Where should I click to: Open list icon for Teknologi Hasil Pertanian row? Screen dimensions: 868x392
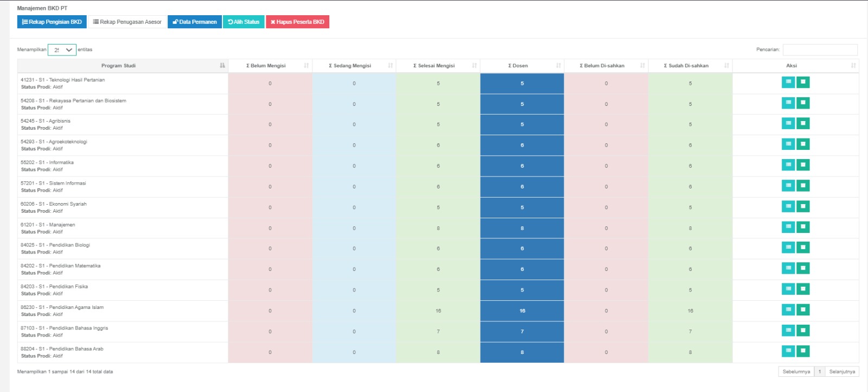point(788,82)
